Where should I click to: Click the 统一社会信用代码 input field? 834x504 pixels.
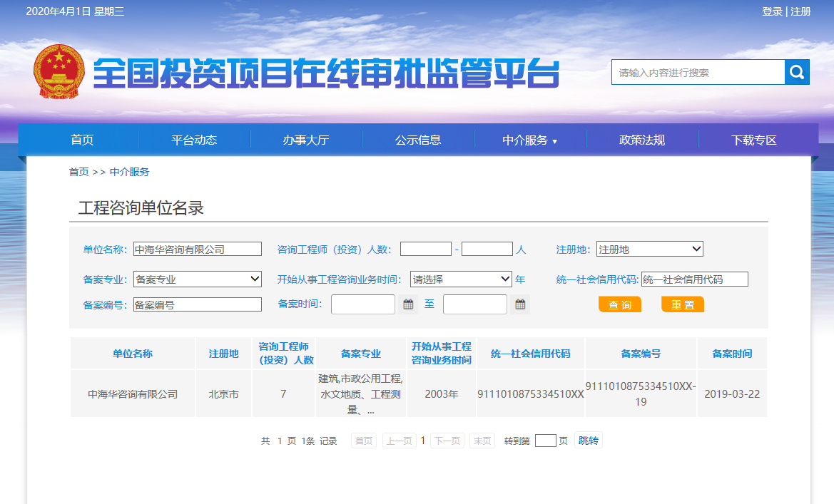694,279
